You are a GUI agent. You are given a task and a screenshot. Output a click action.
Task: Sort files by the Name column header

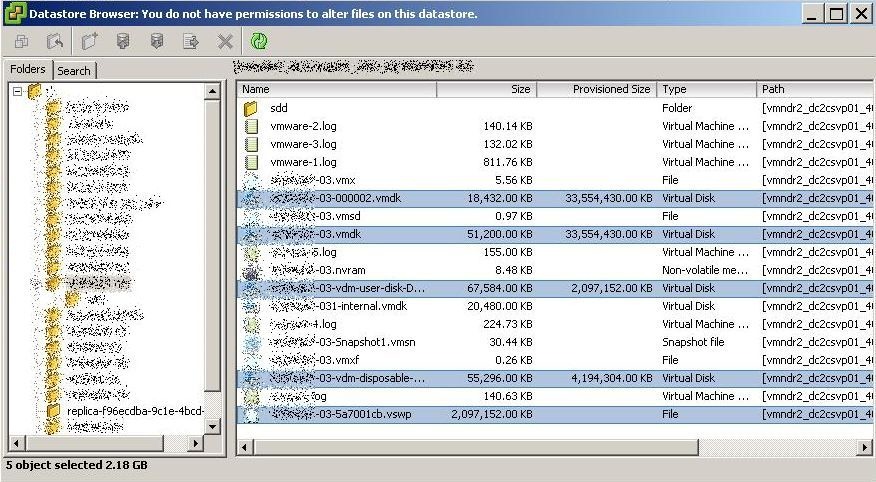coord(337,89)
